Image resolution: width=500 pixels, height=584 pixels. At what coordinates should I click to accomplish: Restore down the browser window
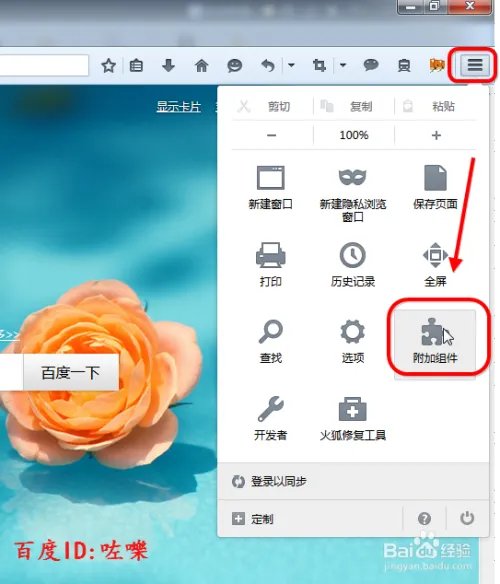434,6
